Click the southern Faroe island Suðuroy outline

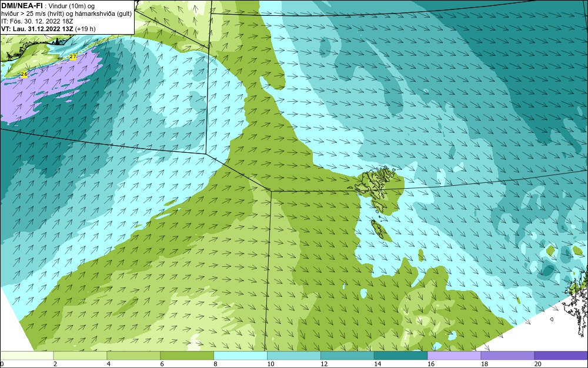[379, 229]
